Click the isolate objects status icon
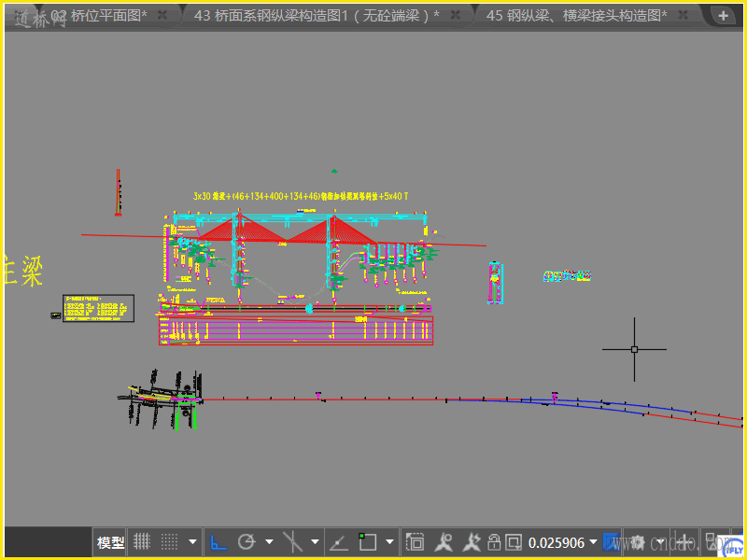747x560 pixels. pos(712,541)
